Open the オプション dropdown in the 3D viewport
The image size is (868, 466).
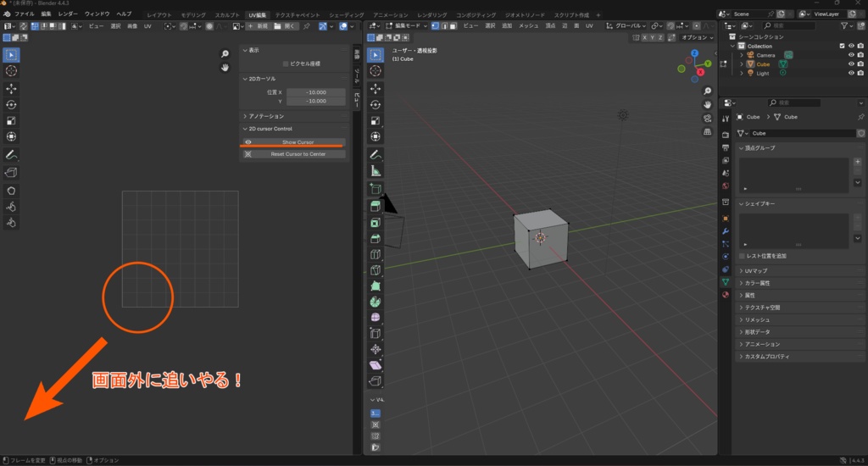697,37
